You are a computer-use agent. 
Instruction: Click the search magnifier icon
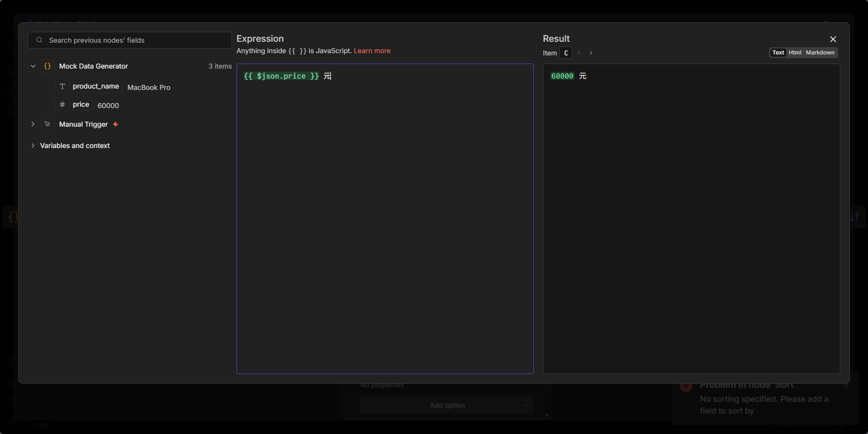coord(39,40)
